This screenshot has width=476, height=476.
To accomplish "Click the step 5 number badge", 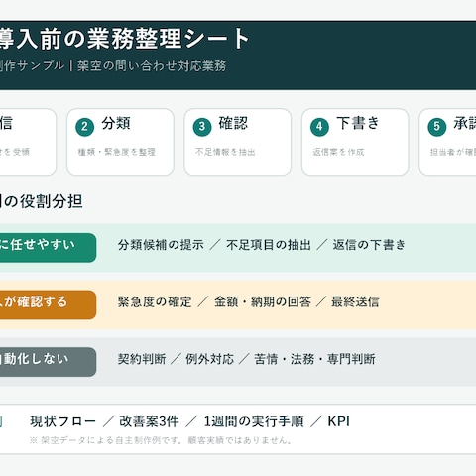I will click(x=436, y=127).
